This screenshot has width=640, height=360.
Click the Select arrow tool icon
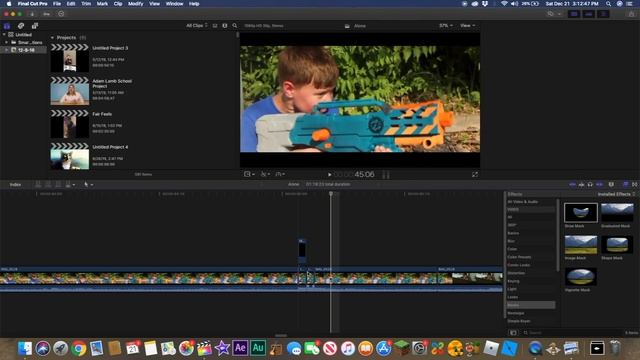87,184
